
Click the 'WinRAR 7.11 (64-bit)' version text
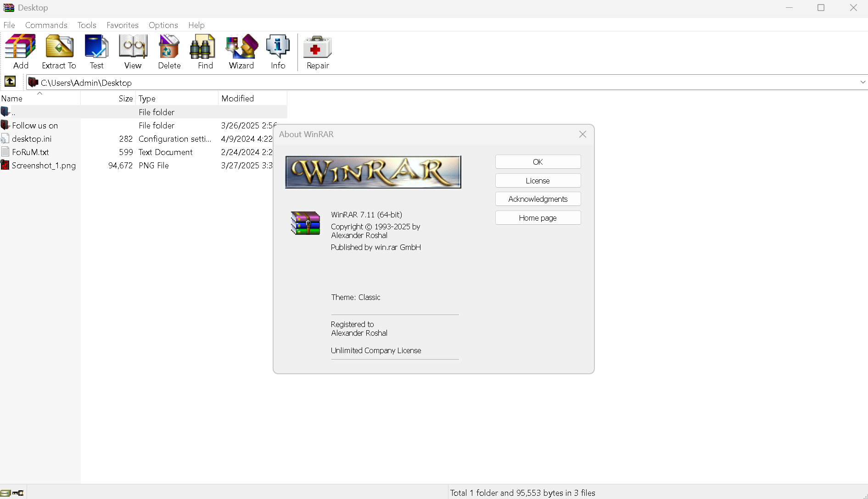(x=366, y=215)
